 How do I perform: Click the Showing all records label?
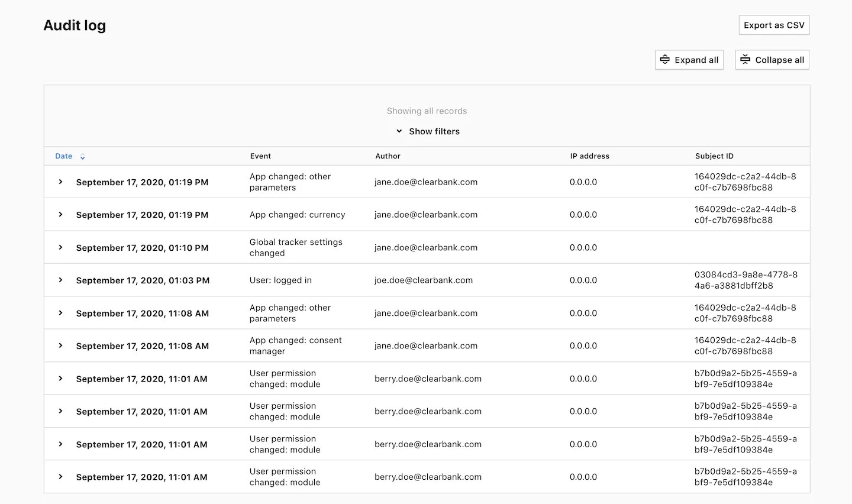427,111
